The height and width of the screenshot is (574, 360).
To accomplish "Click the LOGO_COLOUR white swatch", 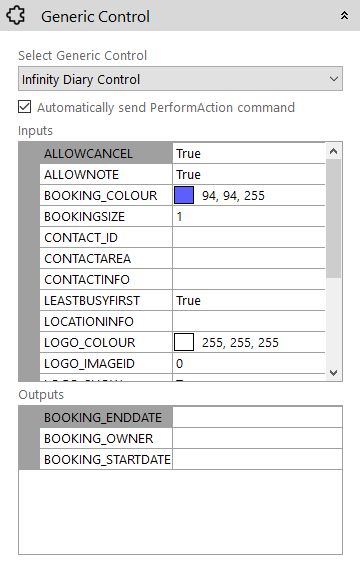I will pyautogui.click(x=184, y=342).
